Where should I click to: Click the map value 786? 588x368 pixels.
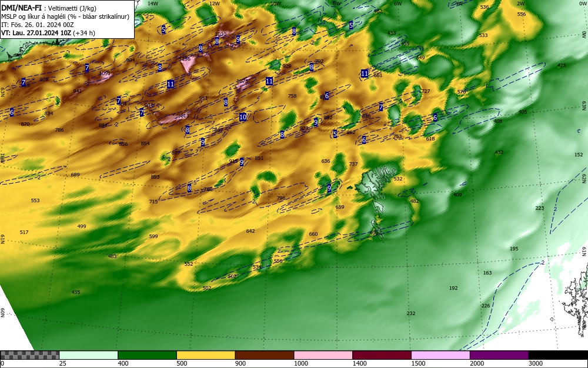tap(59, 130)
